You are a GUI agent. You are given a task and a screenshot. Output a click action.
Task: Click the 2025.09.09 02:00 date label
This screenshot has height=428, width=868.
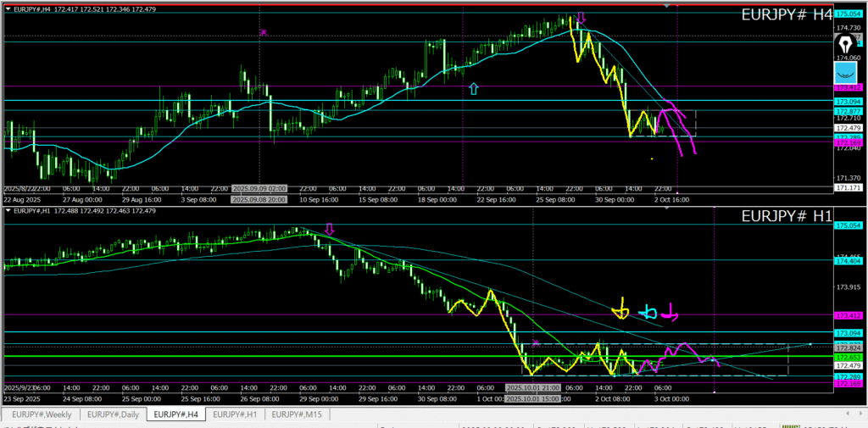(x=260, y=188)
